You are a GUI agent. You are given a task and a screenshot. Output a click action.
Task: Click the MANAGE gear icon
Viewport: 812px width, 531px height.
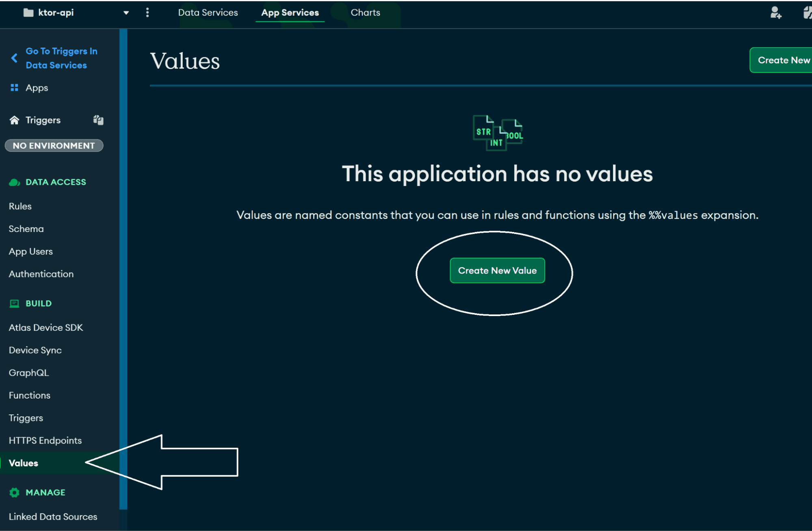click(x=14, y=492)
